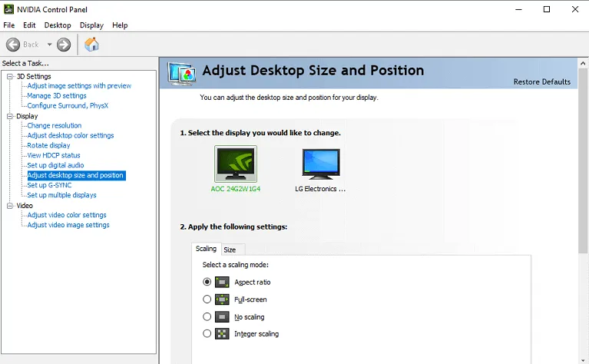Open Adjust video image settings
The image size is (589, 364).
pos(68,225)
